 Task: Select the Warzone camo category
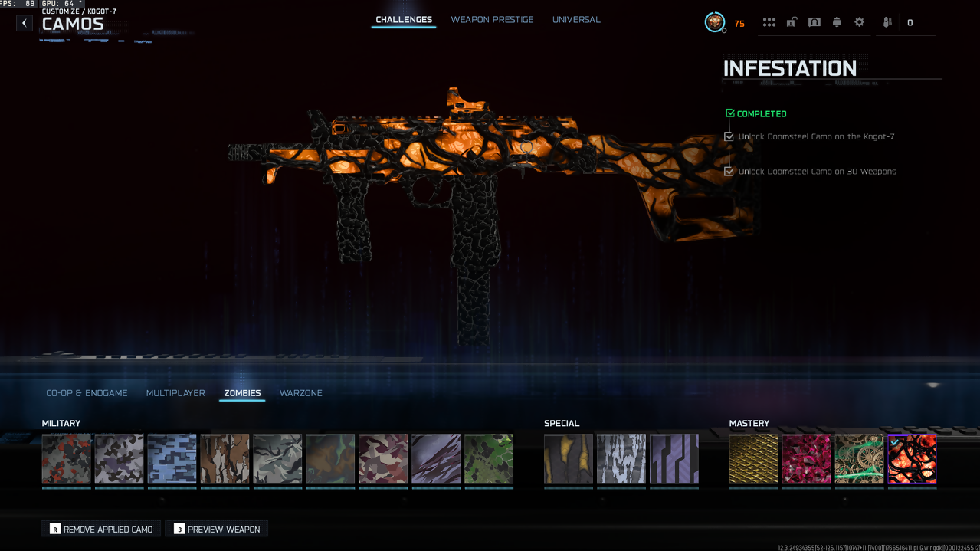coord(300,393)
